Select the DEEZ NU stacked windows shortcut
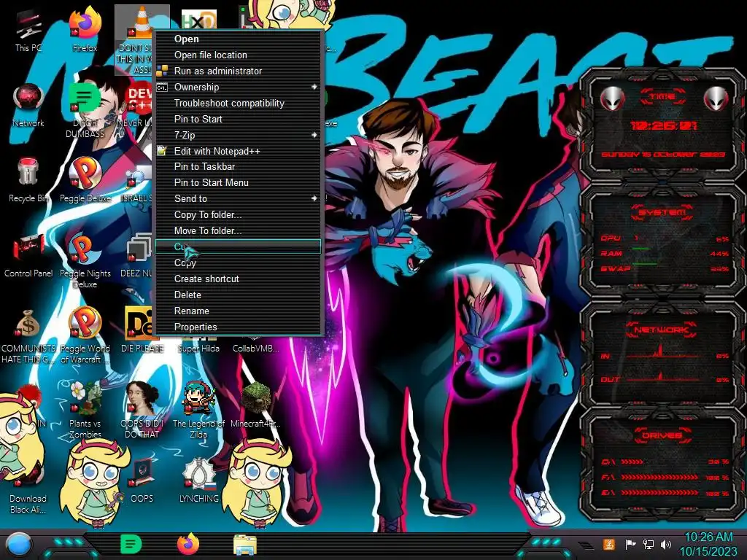Image resolution: width=747 pixels, height=560 pixels. click(138, 256)
